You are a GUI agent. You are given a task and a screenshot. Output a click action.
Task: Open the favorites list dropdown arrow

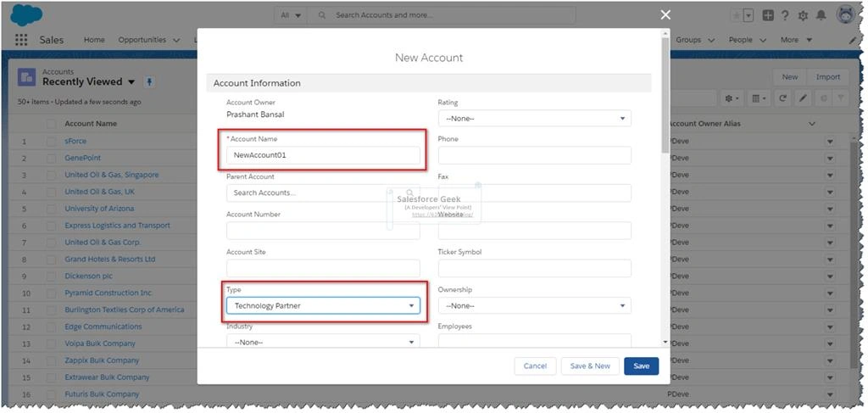748,15
